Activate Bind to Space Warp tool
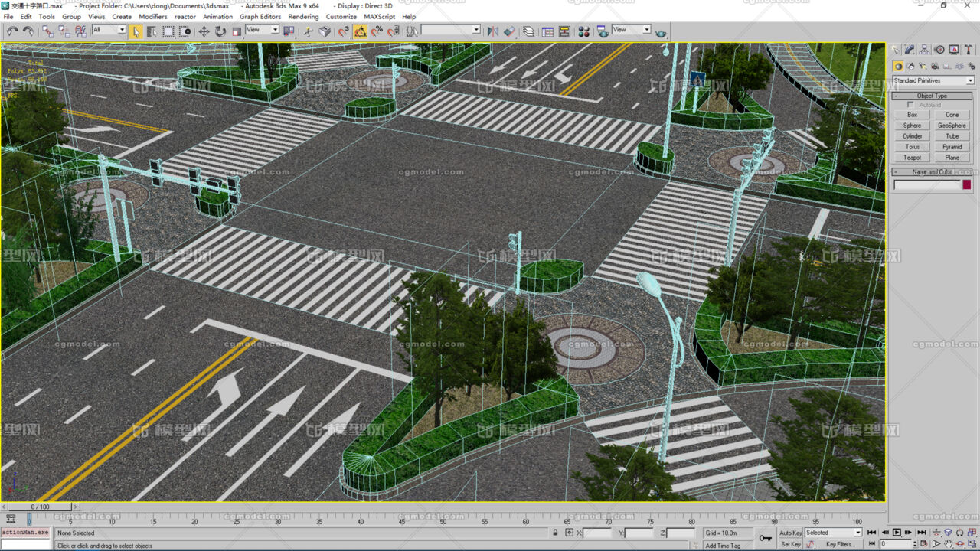 coord(80,31)
